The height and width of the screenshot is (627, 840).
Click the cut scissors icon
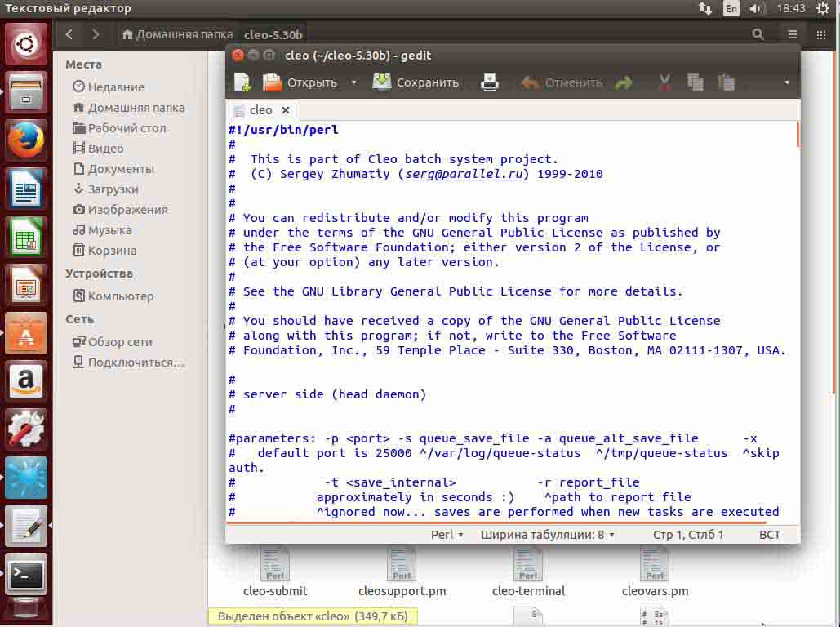pos(664,82)
